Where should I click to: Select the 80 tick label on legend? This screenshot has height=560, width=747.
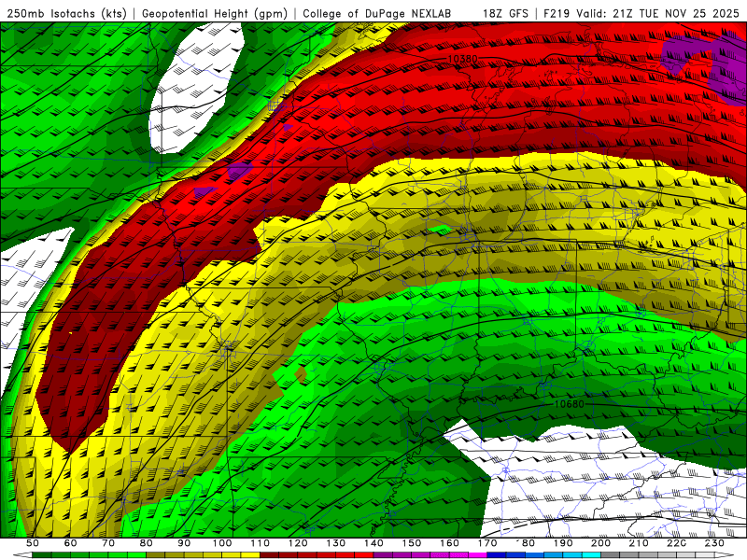point(147,543)
